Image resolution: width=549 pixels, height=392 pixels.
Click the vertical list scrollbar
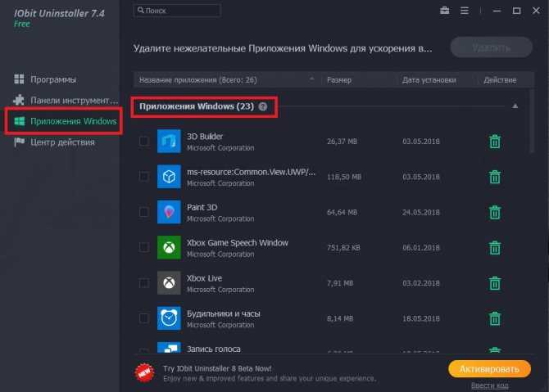(x=532, y=120)
